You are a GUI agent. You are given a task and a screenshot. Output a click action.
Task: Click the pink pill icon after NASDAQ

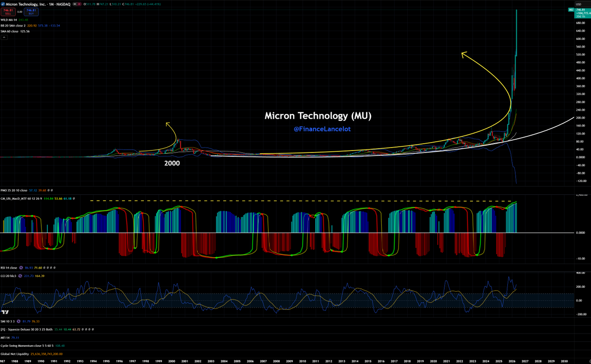[79, 4]
